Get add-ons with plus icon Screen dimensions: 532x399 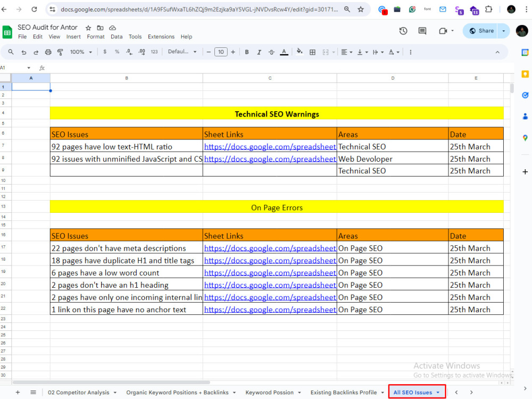click(525, 172)
